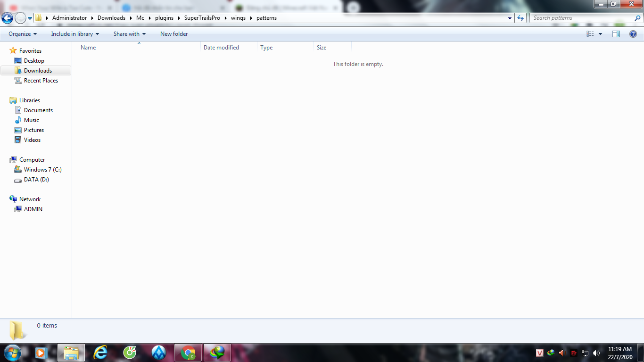
Task: Go to plugins in the address path
Action: pos(165,18)
